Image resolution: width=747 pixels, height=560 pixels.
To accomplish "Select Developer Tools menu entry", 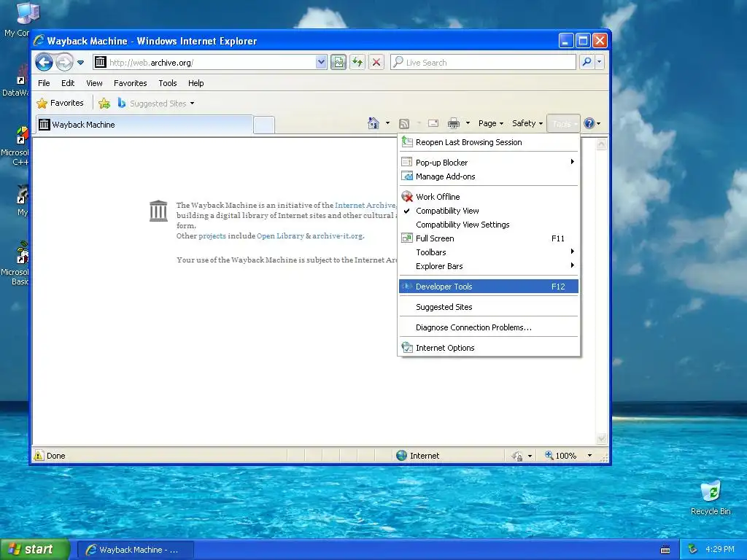I will point(489,286).
